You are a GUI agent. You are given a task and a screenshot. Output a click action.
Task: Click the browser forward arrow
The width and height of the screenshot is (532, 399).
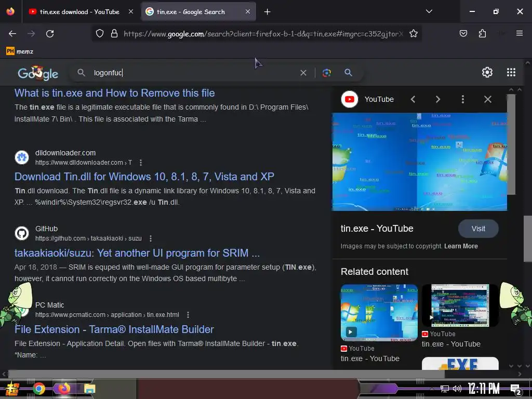(31, 34)
